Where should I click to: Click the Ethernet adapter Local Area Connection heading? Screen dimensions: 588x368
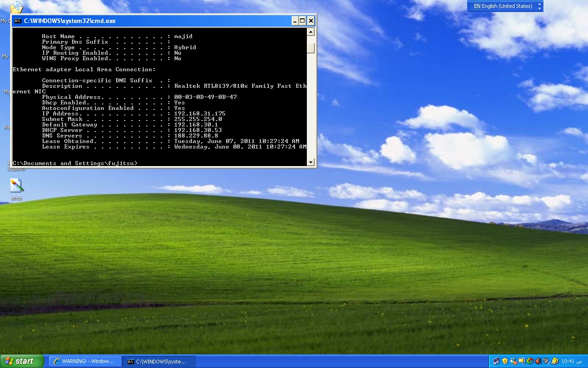(x=84, y=69)
